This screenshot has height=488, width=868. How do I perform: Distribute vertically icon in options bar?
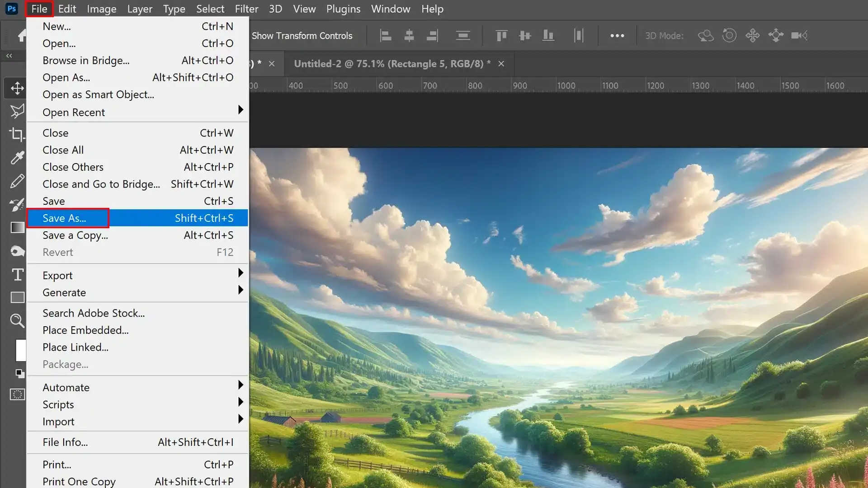463,35
